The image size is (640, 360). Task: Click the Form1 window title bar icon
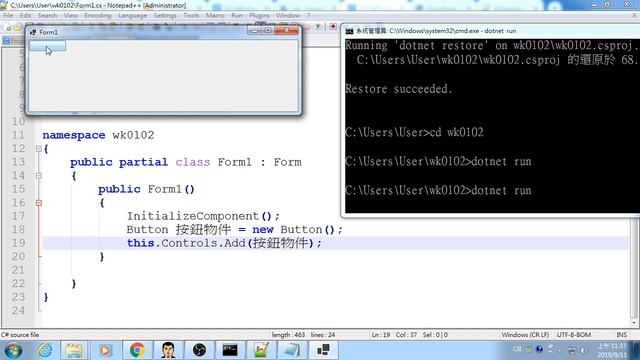coord(33,32)
